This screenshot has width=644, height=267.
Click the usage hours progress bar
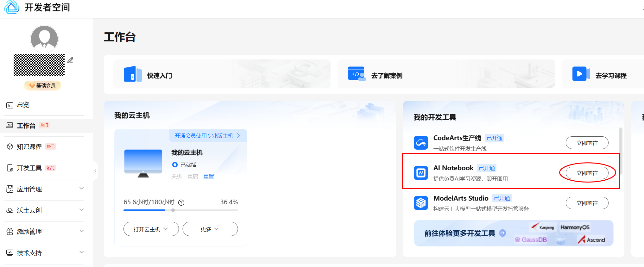click(181, 210)
